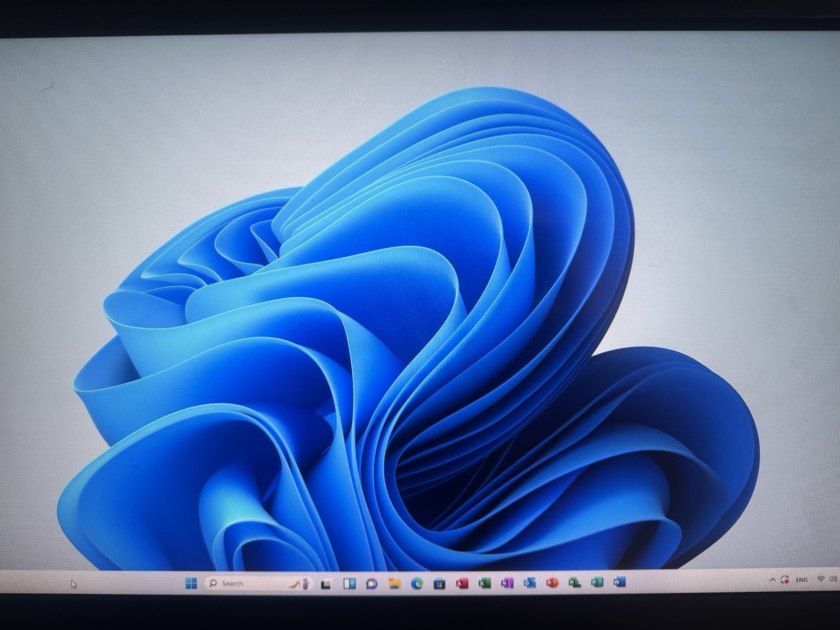Open the Microsoft Store app

click(439, 583)
